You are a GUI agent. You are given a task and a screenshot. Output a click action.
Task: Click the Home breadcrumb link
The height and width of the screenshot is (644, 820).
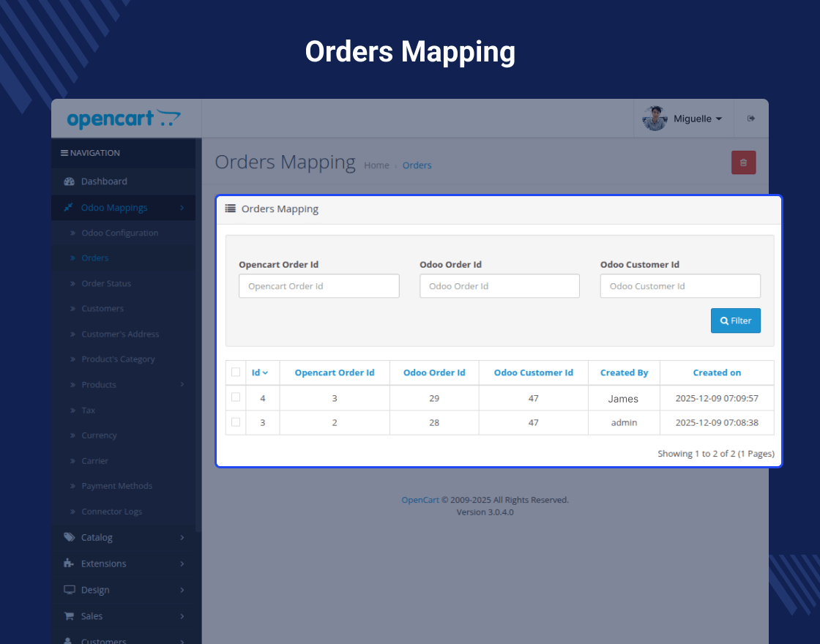tap(376, 165)
